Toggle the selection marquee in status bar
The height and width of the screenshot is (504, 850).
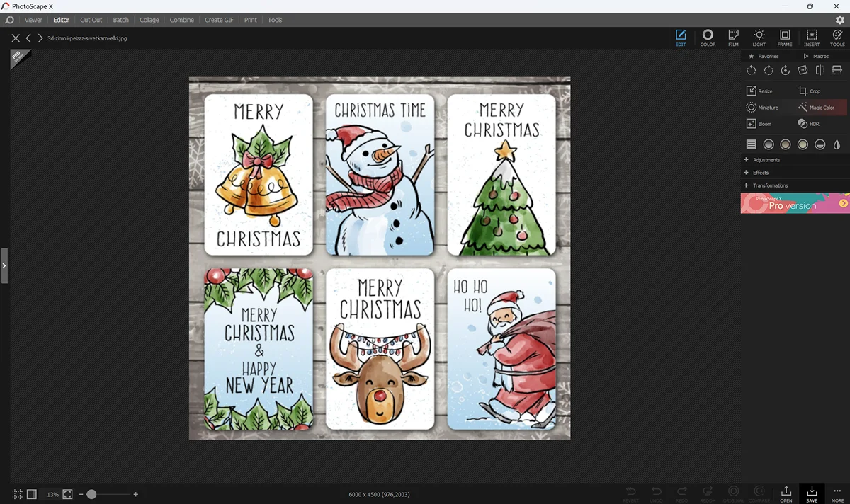(x=17, y=494)
